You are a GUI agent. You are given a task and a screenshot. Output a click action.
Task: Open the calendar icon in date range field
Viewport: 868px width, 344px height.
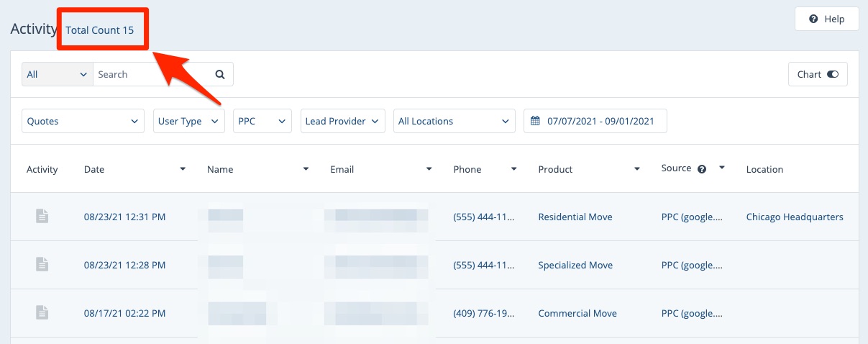pyautogui.click(x=535, y=122)
